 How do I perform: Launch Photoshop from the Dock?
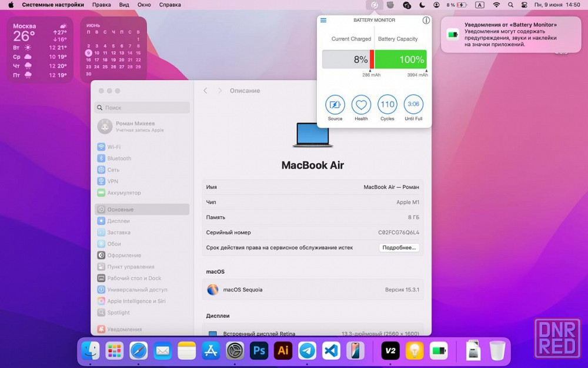click(x=259, y=351)
